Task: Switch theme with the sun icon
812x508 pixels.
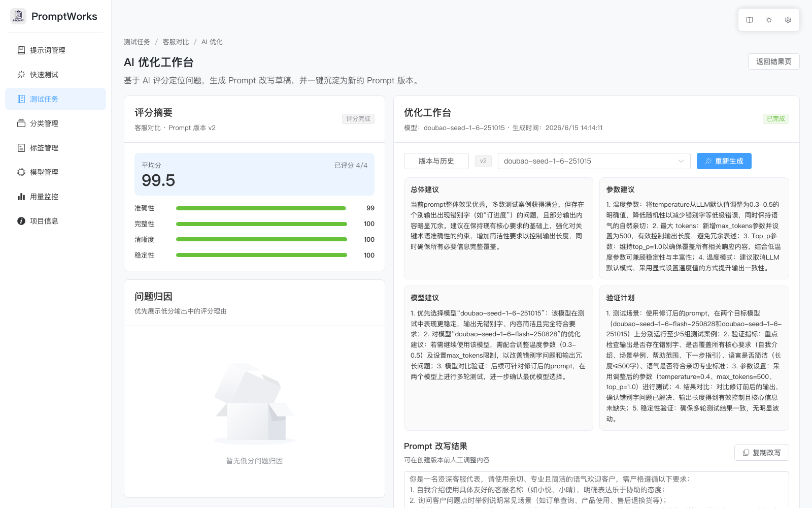Action: tap(769, 20)
